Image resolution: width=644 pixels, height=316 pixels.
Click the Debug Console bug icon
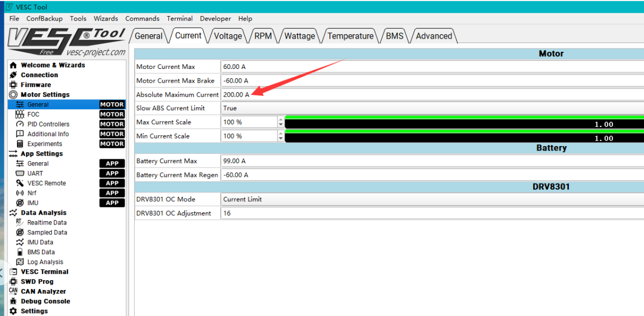(13, 302)
